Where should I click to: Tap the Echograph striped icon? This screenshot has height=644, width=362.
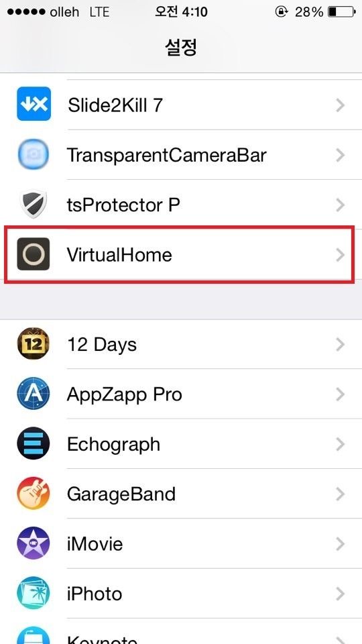(34, 443)
